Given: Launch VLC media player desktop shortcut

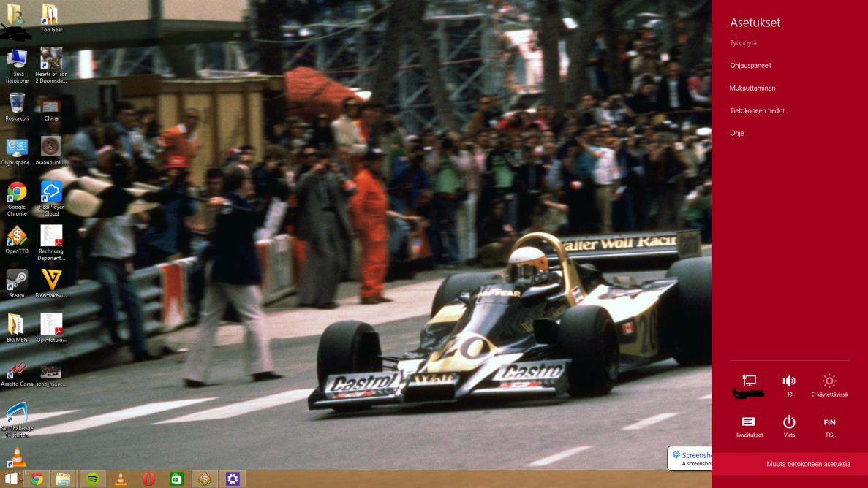Looking at the screenshot, I should [x=17, y=457].
